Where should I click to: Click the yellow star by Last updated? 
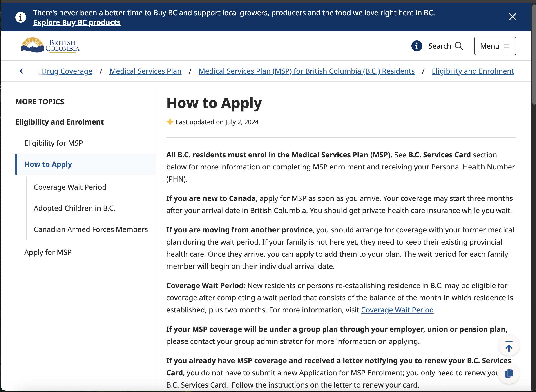(x=170, y=122)
